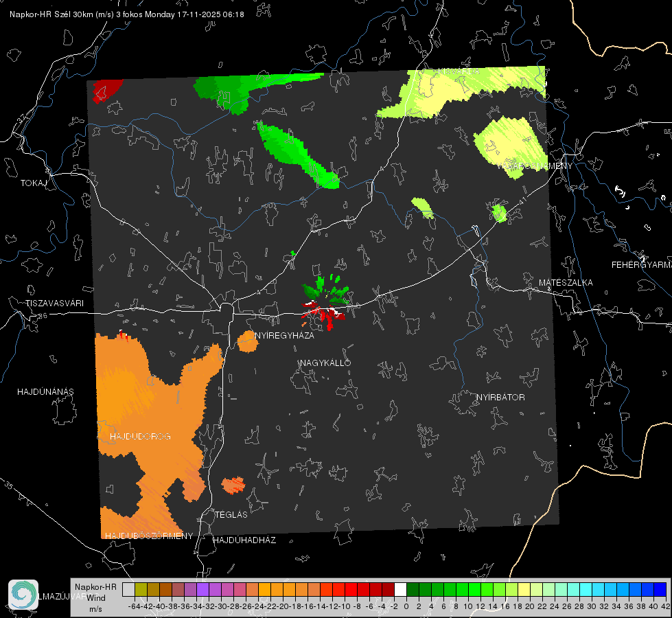Click the Napkor-HR legend title
The height and width of the screenshot is (618, 672).
pyautogui.click(x=95, y=586)
